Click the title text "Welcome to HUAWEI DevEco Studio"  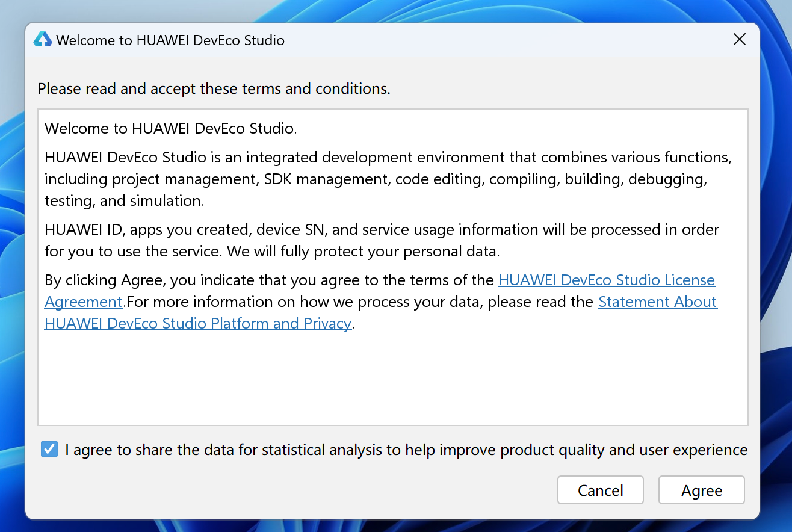point(170,40)
